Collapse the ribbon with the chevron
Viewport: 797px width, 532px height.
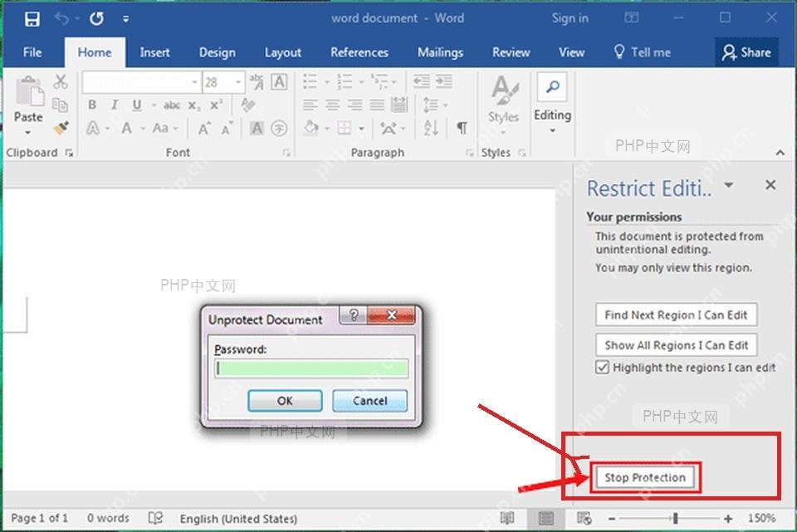(x=780, y=153)
